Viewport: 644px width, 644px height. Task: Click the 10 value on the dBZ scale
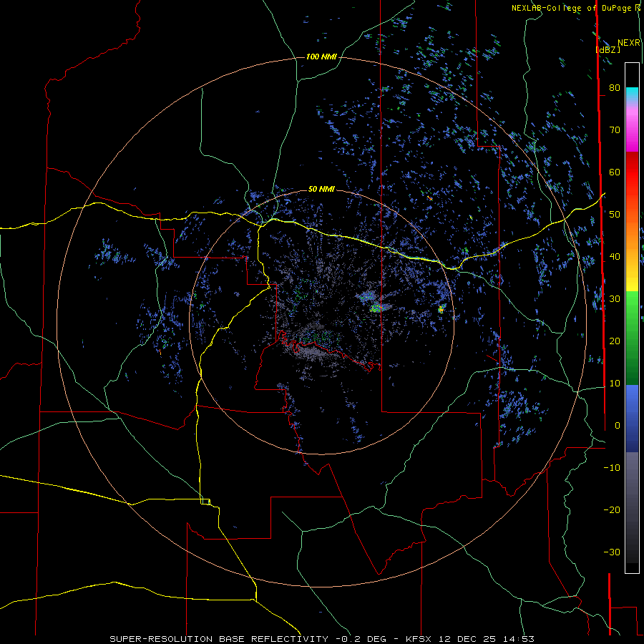615,384
